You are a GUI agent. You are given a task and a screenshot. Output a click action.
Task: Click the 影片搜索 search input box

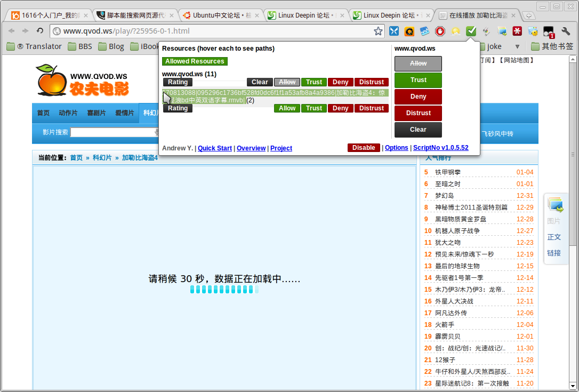(x=115, y=132)
